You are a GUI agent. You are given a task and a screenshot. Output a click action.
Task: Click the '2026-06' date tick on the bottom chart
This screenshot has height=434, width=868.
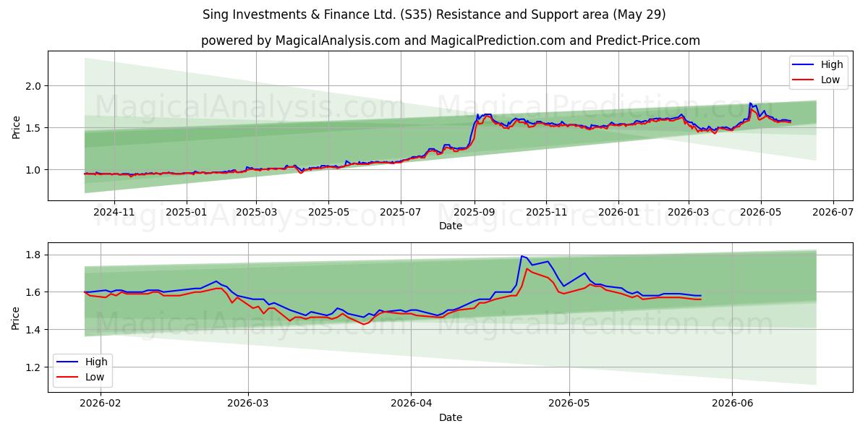[732, 404]
